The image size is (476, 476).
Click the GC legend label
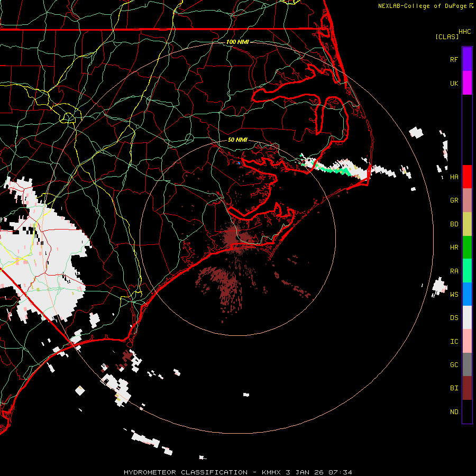point(454,365)
